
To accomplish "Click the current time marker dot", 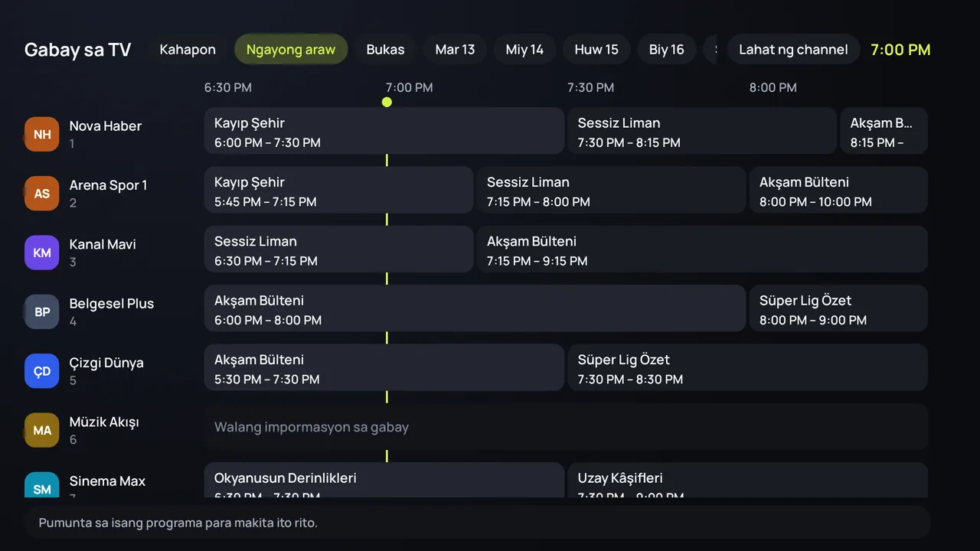I will (387, 102).
